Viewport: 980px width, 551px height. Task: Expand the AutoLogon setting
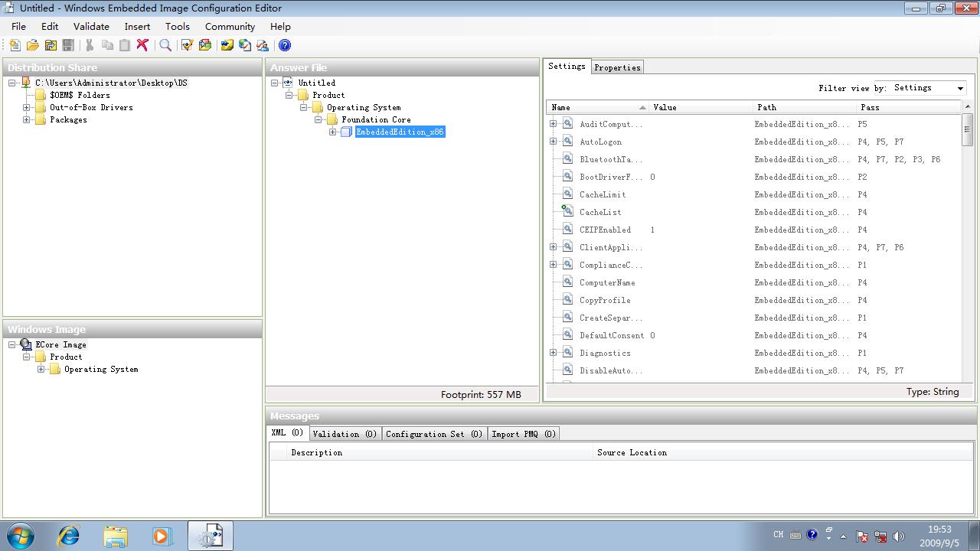click(x=553, y=142)
